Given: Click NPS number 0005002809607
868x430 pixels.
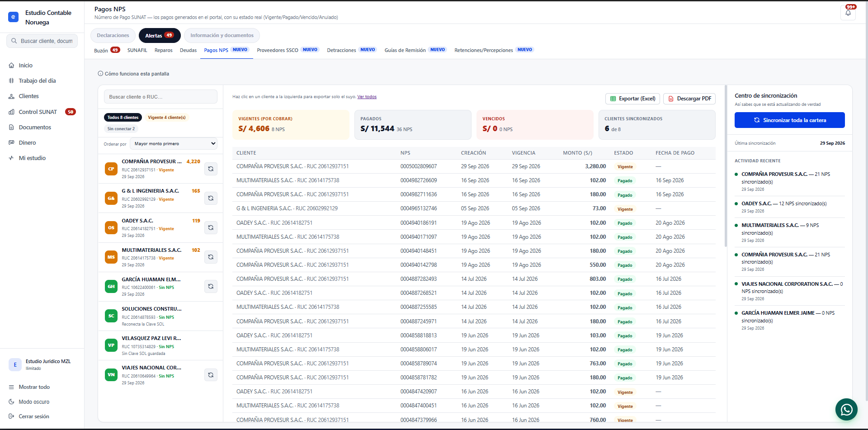Looking at the screenshot, I should point(419,166).
